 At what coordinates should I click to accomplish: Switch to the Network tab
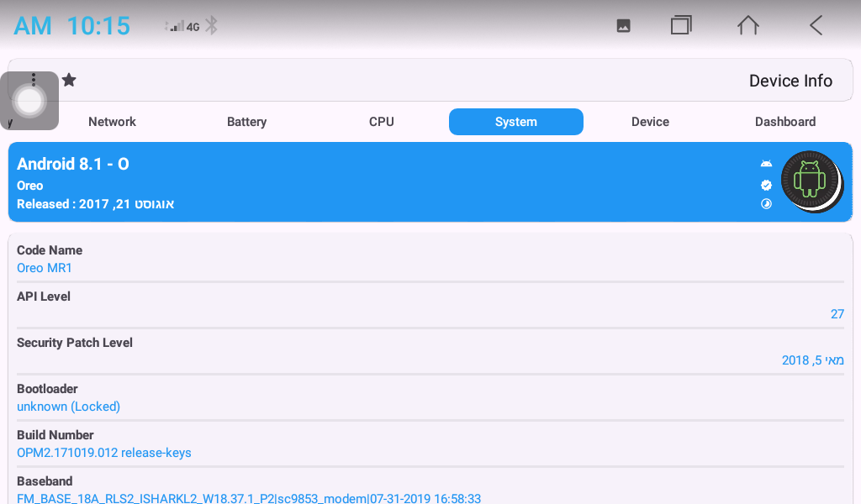(x=112, y=122)
